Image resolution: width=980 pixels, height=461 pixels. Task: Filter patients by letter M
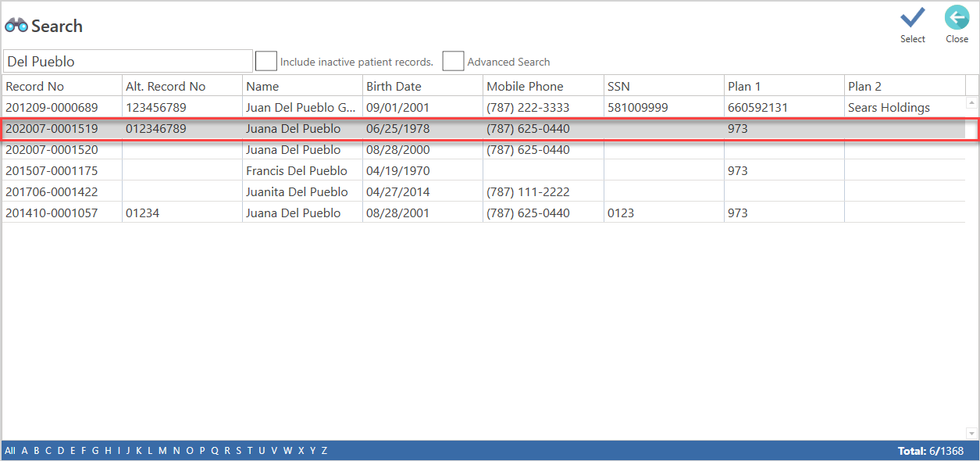pos(162,451)
